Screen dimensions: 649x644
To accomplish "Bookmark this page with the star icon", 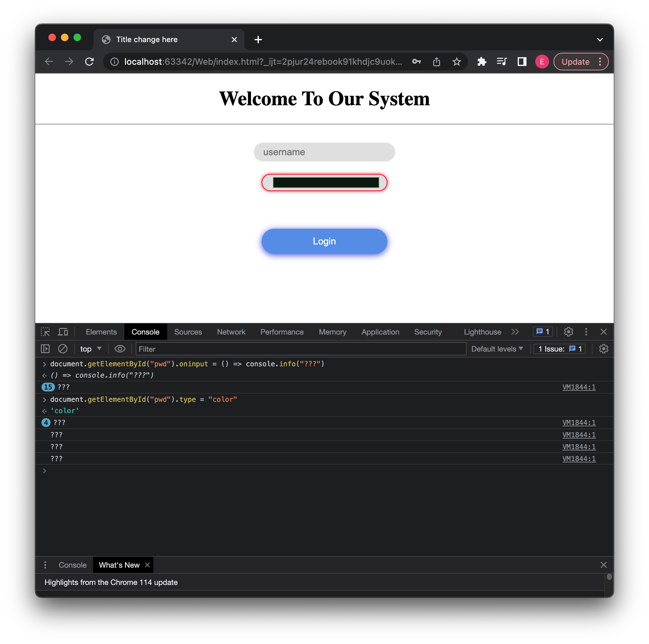I will point(456,62).
